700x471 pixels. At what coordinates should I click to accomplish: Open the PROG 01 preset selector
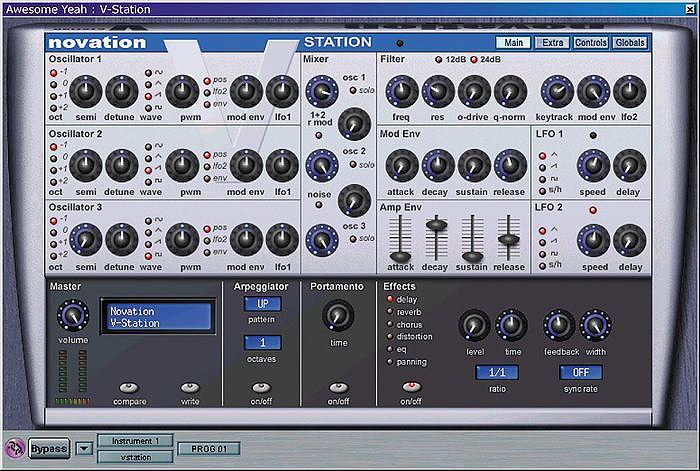[x=209, y=449]
